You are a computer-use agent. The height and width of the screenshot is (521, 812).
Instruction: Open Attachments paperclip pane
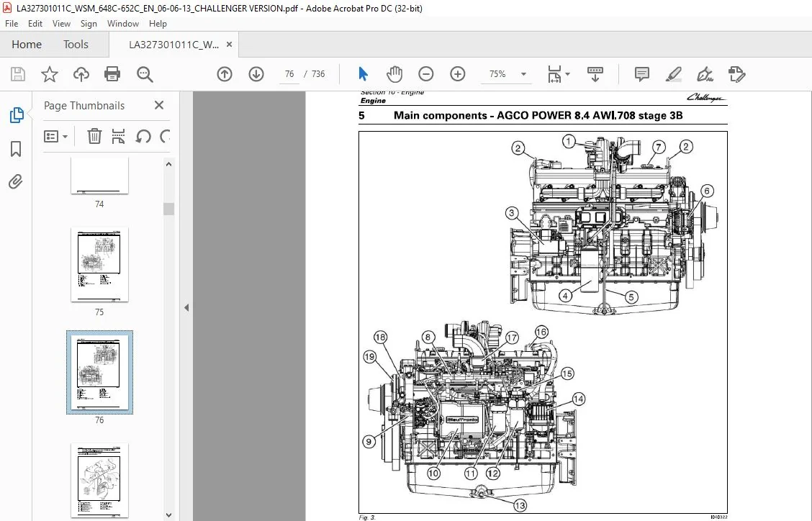16,182
